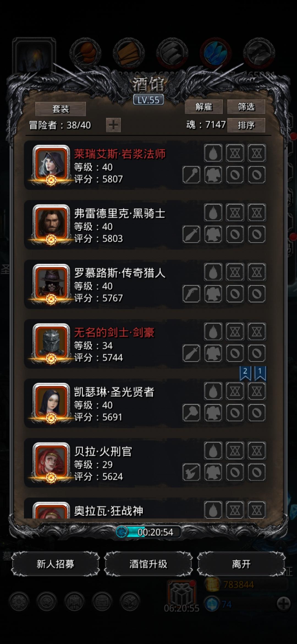Open the 排序 sort options

coord(246,125)
